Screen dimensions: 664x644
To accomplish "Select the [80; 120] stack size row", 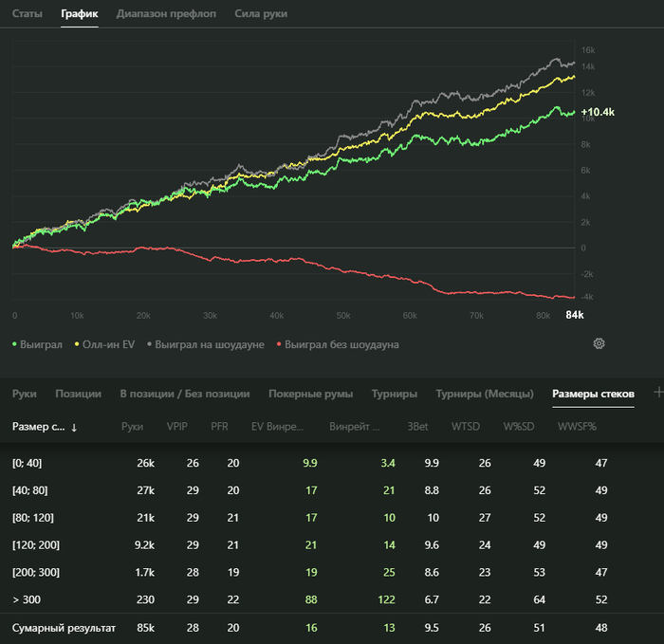I will tap(332, 518).
